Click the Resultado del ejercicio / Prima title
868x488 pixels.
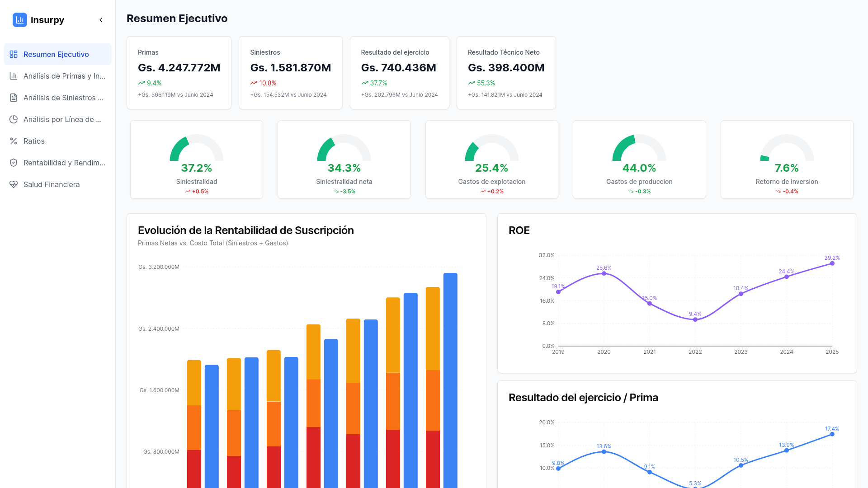[583, 398]
